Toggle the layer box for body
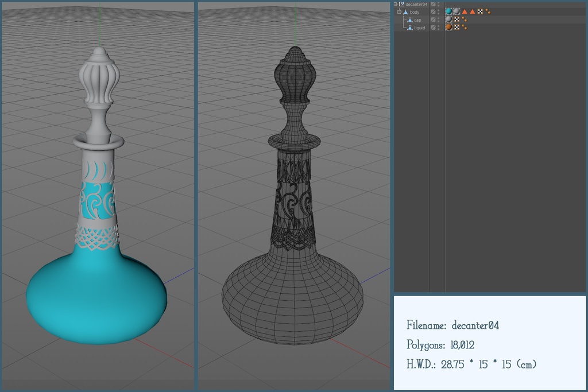Image resolution: width=588 pixels, height=392 pixels. (433, 12)
